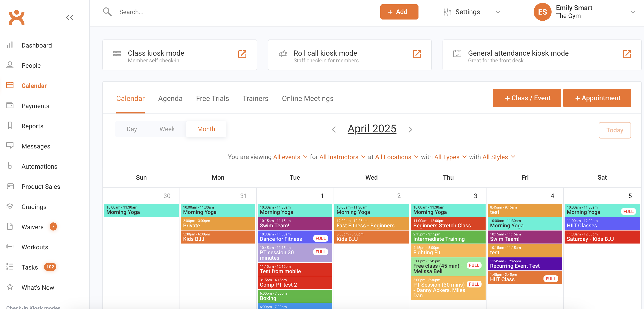Switch calendar to Day view
The width and height of the screenshot is (644, 309).
click(131, 129)
